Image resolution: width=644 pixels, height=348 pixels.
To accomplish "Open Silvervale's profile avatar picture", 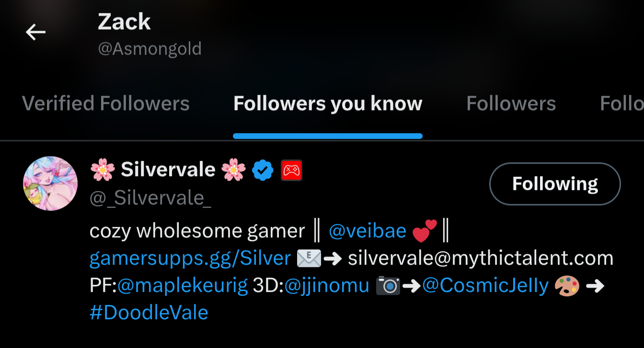I will pyautogui.click(x=50, y=183).
